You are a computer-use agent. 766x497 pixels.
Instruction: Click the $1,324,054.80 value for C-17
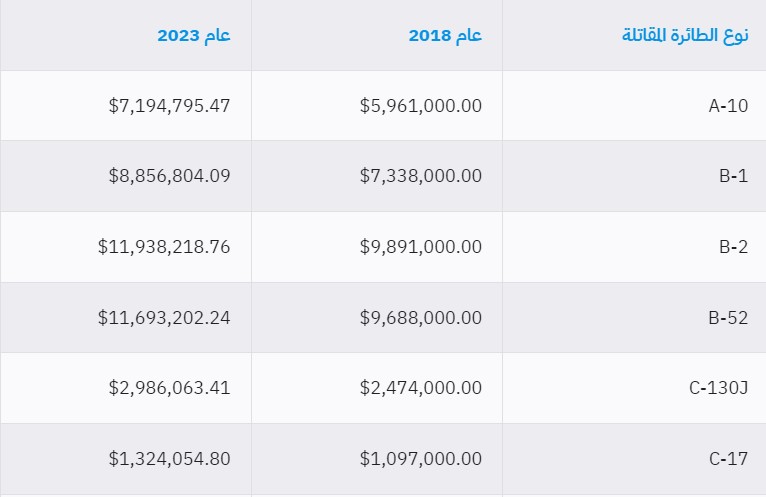point(170,459)
